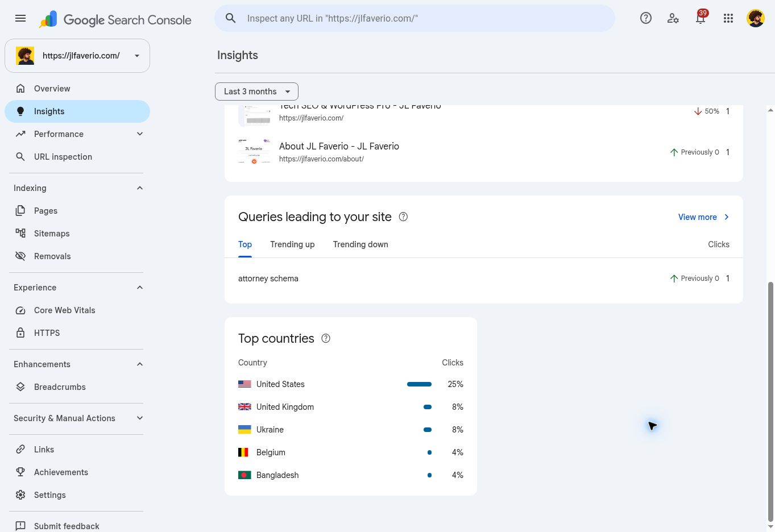Open the notifications bell with 39 badge
This screenshot has width=775, height=532.
coord(701,18)
